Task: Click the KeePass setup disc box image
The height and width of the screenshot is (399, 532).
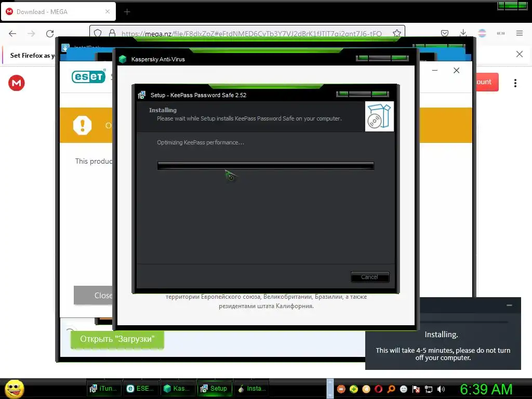Action: pyautogui.click(x=379, y=116)
